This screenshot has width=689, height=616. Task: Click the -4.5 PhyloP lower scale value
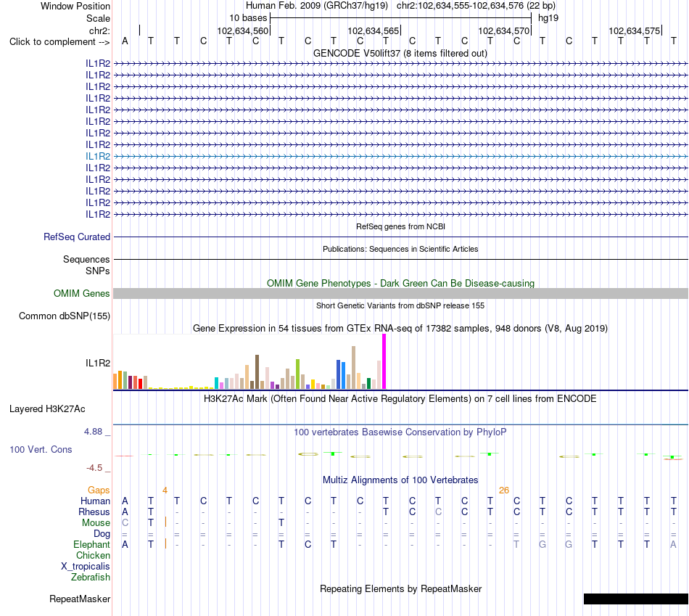tap(94, 468)
